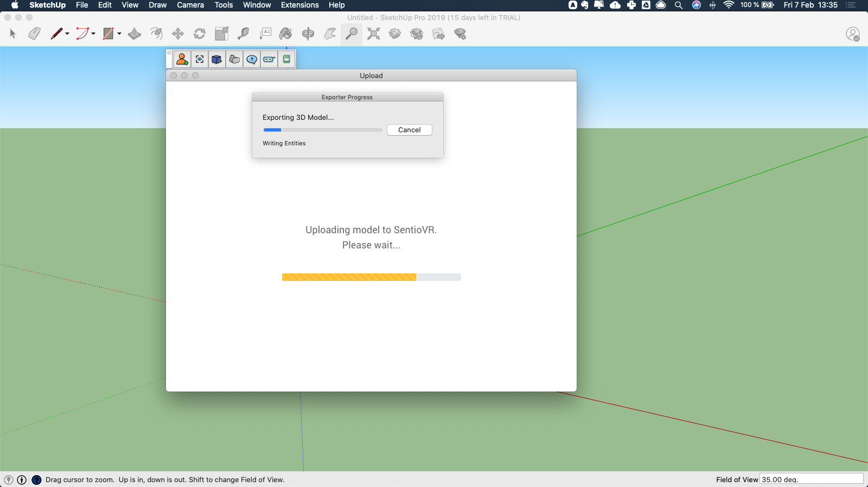
Task: Activate the Orbit camera tool
Action: (308, 34)
